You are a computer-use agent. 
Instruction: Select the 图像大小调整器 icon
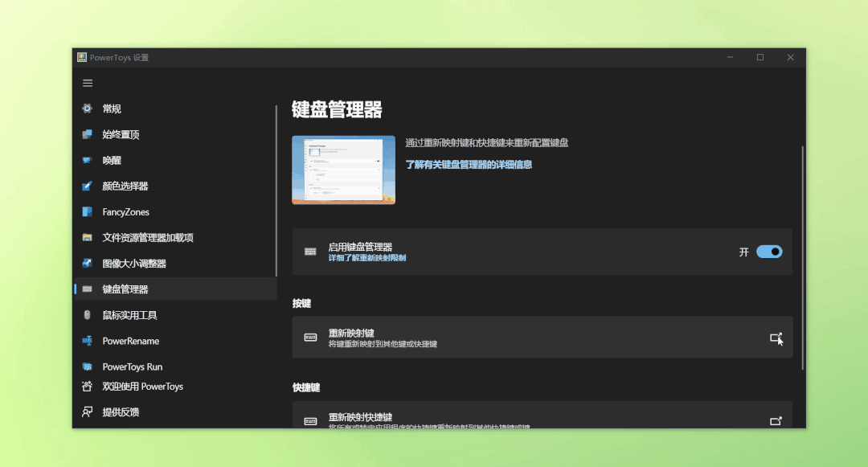[x=87, y=263]
